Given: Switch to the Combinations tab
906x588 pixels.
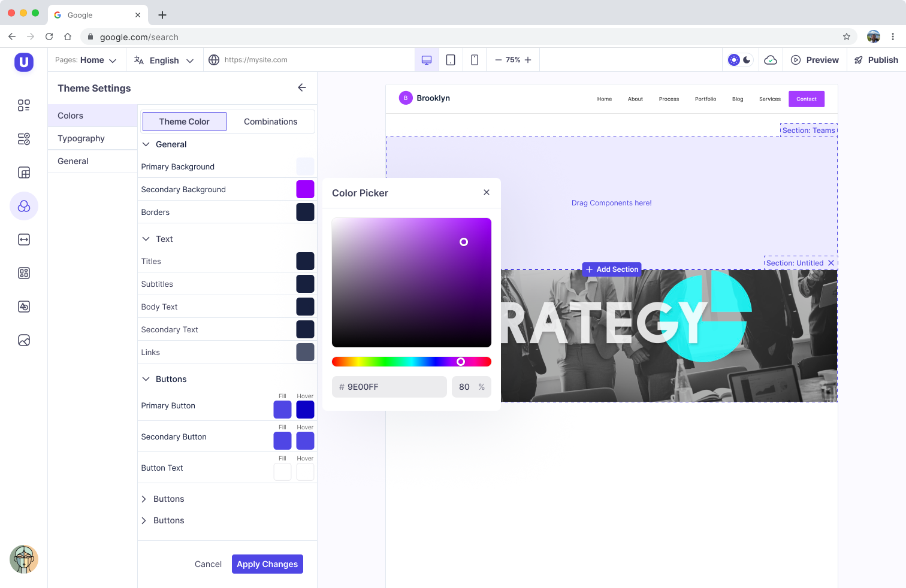Looking at the screenshot, I should [270, 122].
